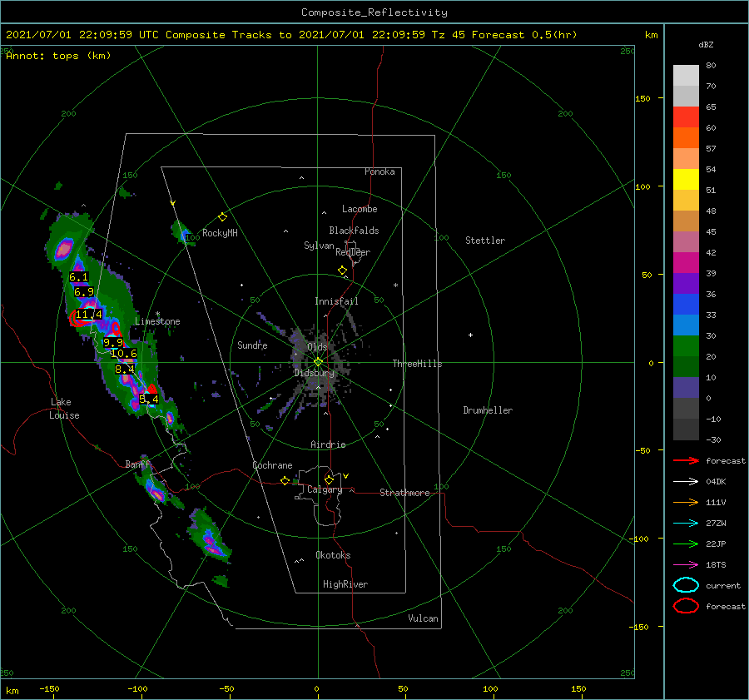Viewport: 749px width, 700px height.
Task: Click the magenta swatch above 39 dBZ
Action: coord(686,263)
